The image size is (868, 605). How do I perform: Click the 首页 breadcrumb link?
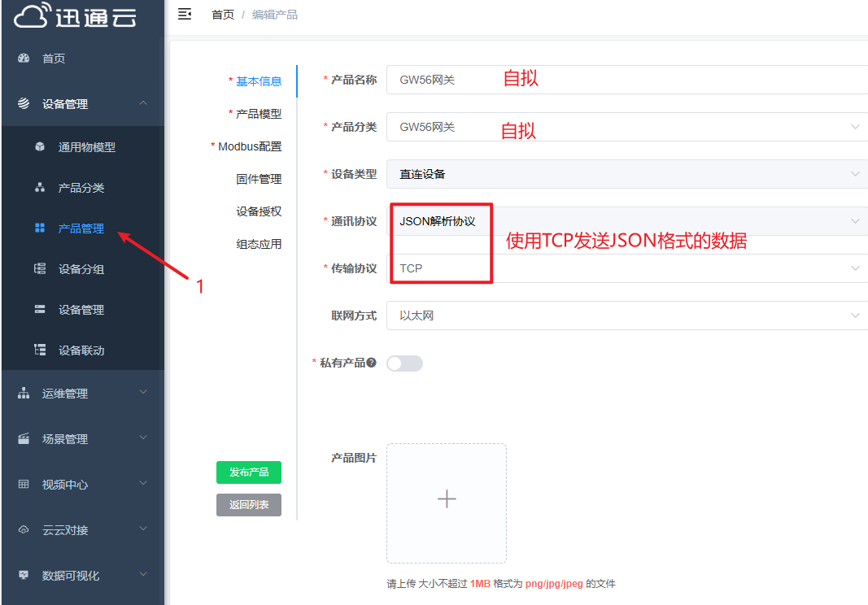(x=223, y=15)
